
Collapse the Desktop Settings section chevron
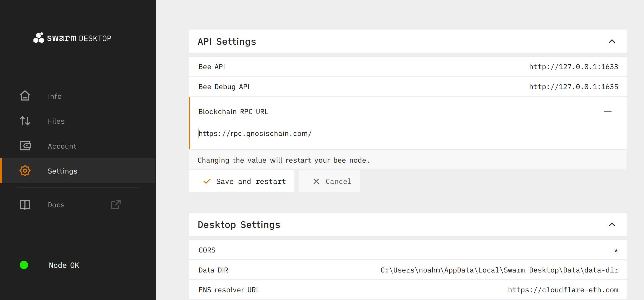pyautogui.click(x=612, y=224)
